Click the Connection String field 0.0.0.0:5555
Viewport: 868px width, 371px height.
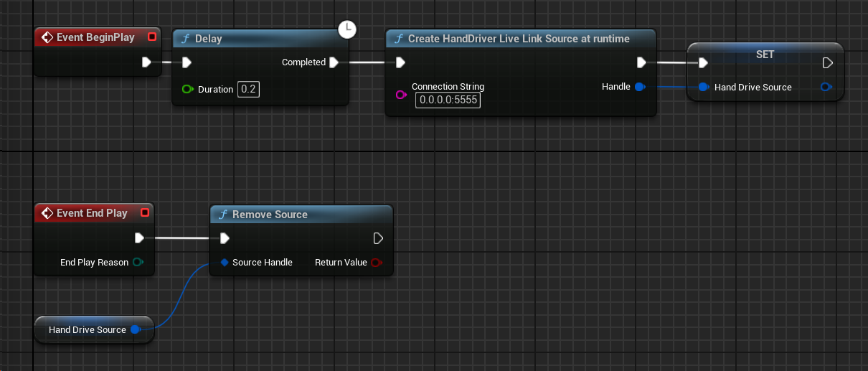coord(448,100)
